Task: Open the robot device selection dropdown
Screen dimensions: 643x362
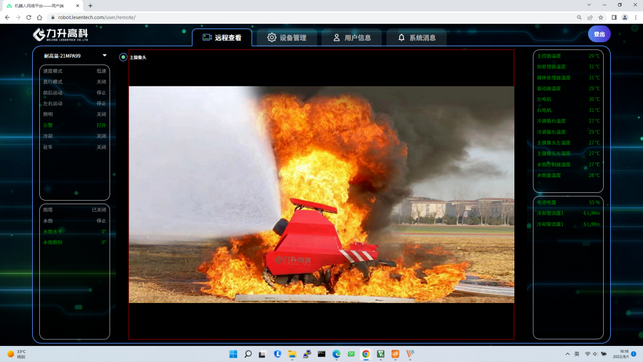Action: 75,55
